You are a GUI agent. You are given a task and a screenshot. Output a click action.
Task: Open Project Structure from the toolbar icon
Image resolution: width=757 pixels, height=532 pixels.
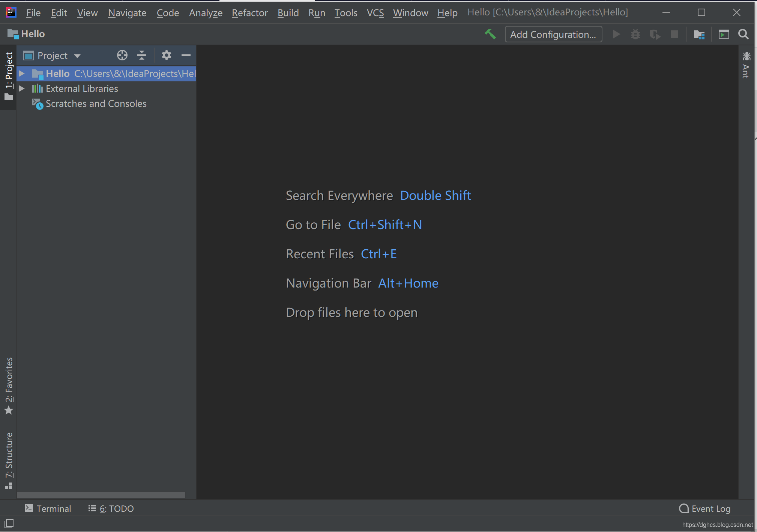[x=699, y=34]
